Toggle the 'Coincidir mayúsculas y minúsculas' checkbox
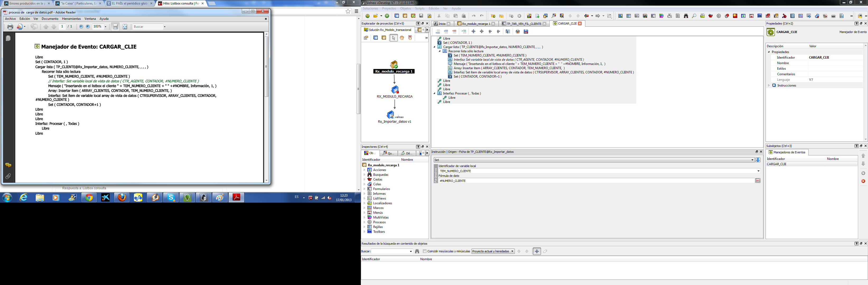The height and width of the screenshot is (285, 868). (x=424, y=251)
